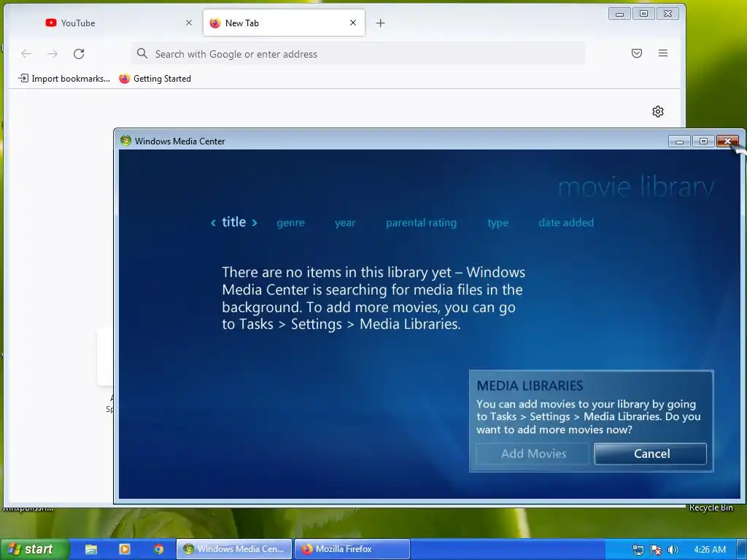Sort movie library by parental rating

[x=421, y=223]
